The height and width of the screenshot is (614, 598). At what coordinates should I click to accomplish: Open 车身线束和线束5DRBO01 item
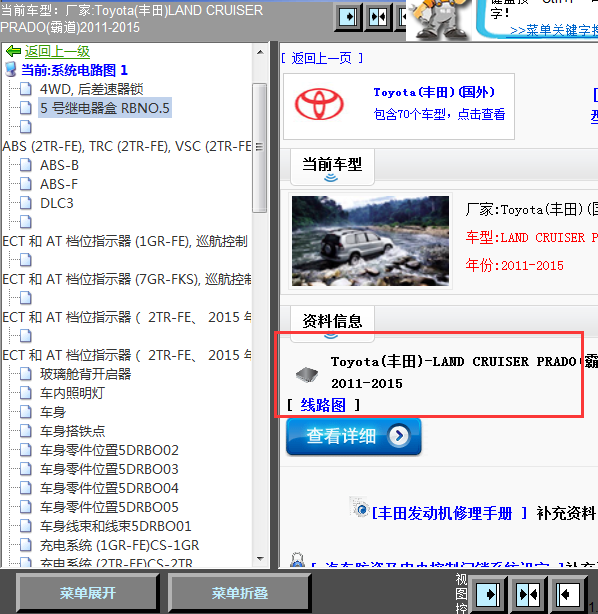(x=116, y=526)
